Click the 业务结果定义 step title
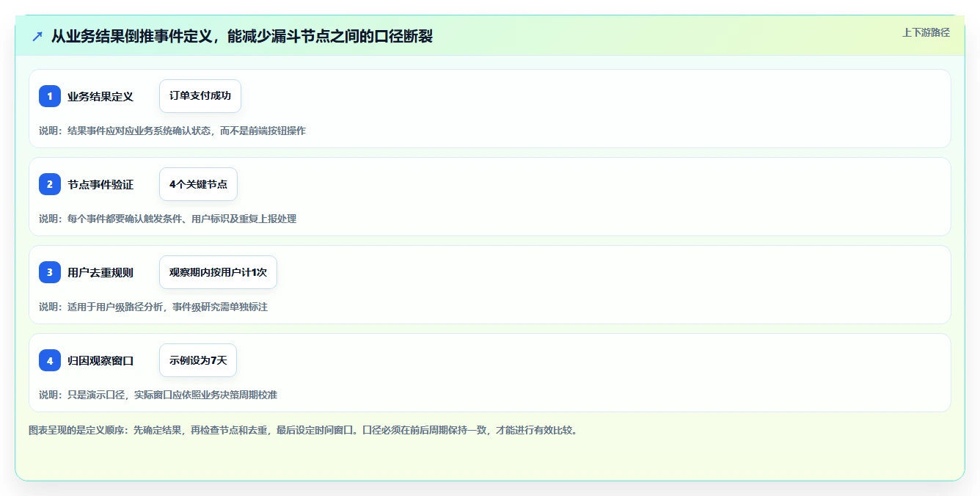This screenshot has width=980, height=496. 100,96
